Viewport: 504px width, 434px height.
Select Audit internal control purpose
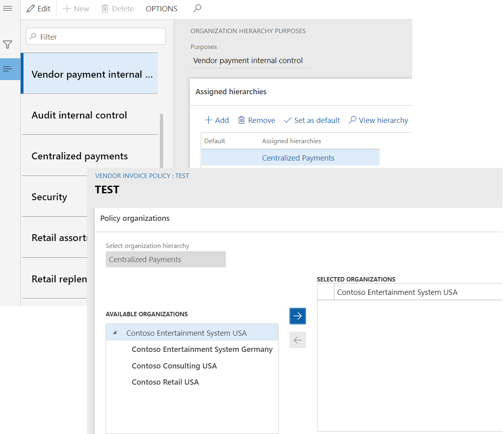click(79, 115)
